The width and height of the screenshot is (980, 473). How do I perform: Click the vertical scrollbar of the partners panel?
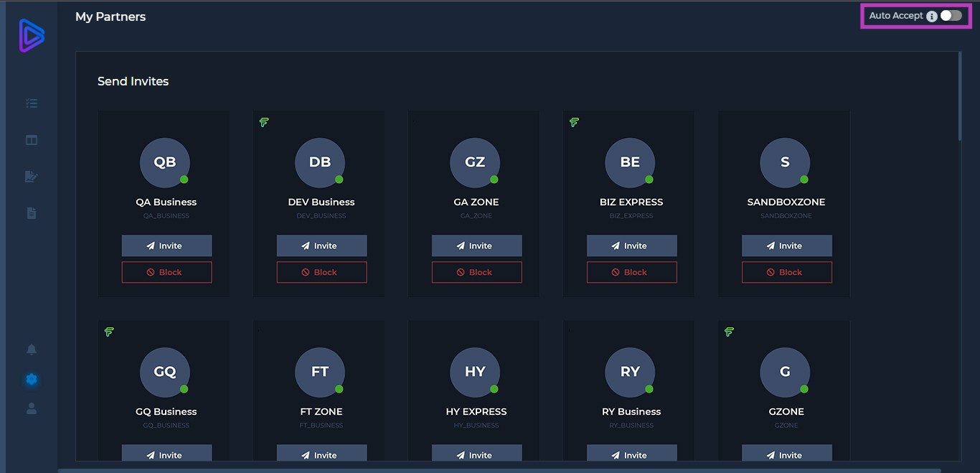(960, 96)
